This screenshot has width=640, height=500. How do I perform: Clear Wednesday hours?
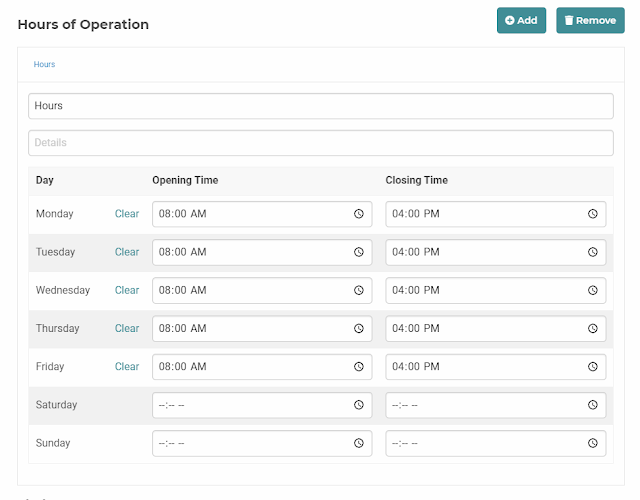pos(127,290)
